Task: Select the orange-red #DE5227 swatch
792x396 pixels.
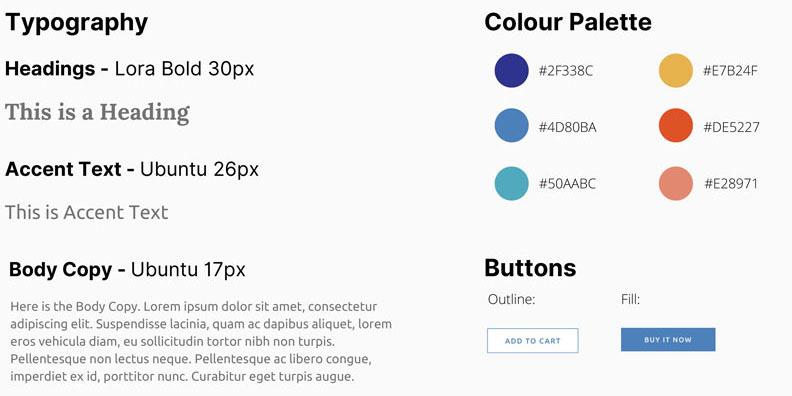Action: 675,125
